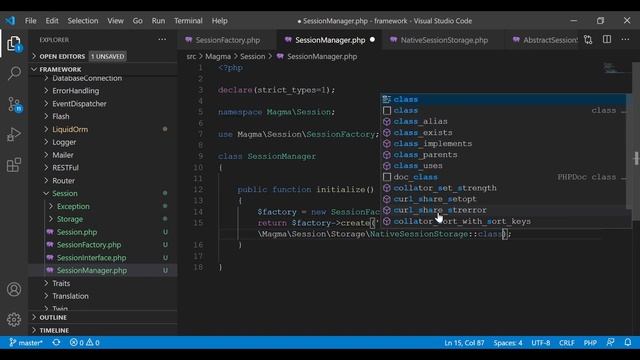Viewport: 640px width, 360px height.
Task: Open the Run and Debug view
Action: point(14,134)
